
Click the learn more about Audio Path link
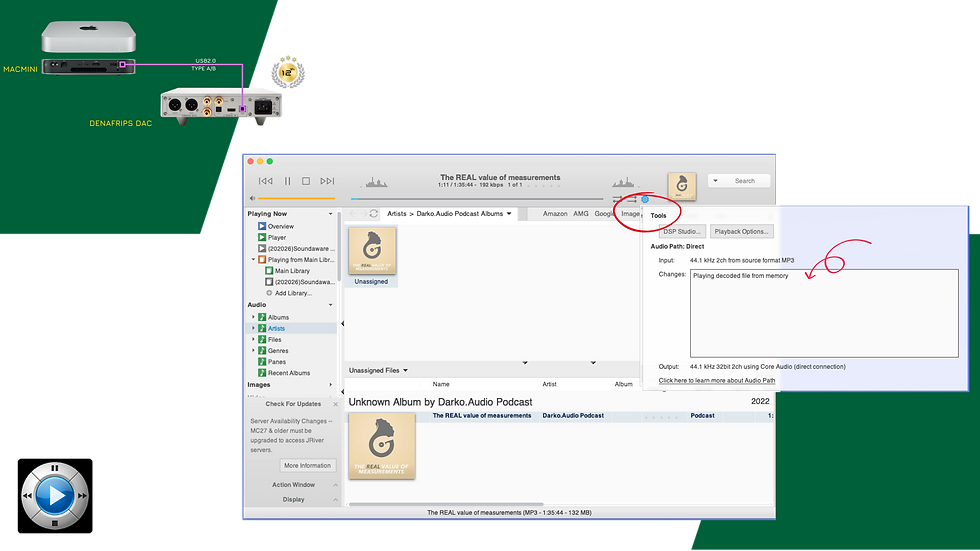tap(717, 381)
